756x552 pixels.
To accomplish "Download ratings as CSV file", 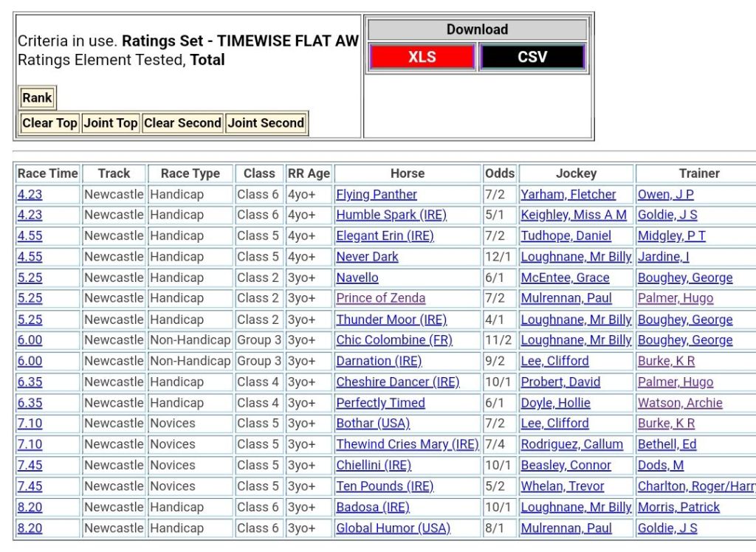I will [x=532, y=57].
